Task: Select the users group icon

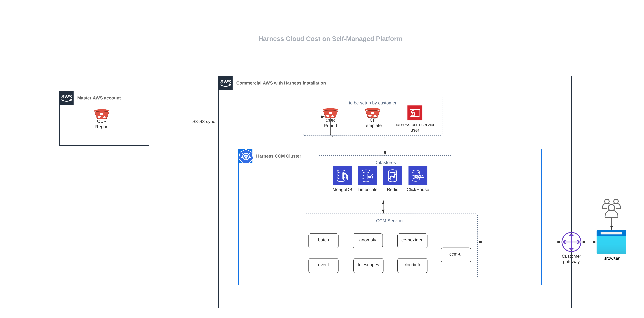Action: point(611,208)
